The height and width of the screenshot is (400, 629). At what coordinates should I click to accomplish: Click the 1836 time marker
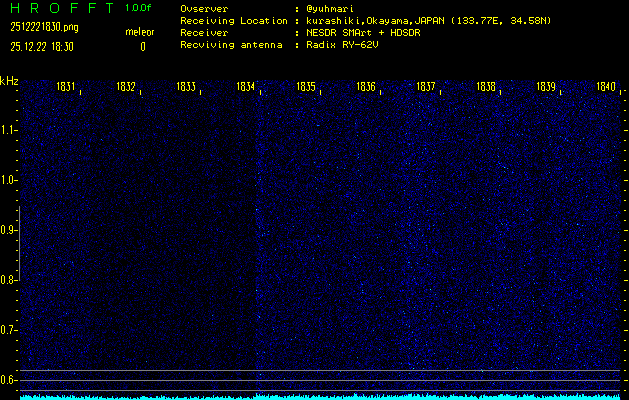point(366,87)
